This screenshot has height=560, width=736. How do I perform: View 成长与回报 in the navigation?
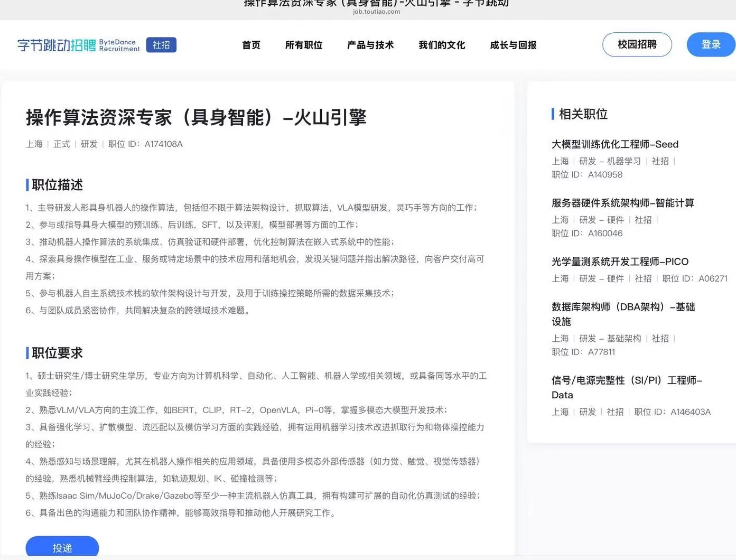[x=513, y=45]
